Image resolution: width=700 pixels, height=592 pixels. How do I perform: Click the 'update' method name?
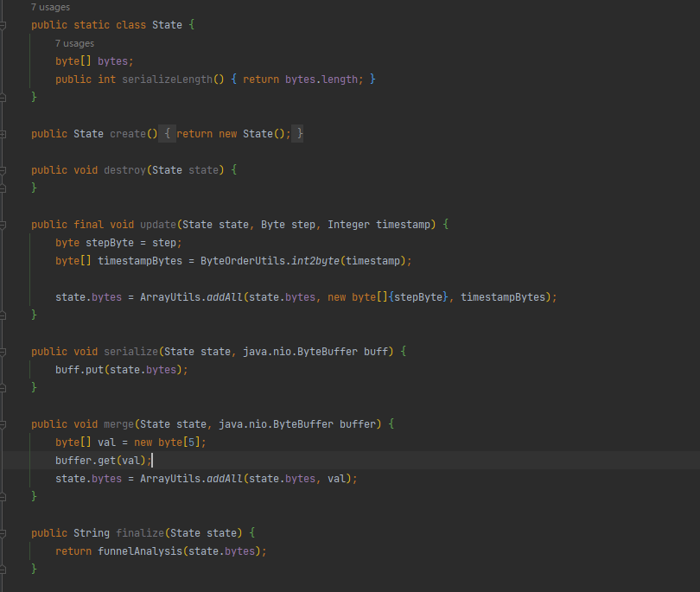158,225
